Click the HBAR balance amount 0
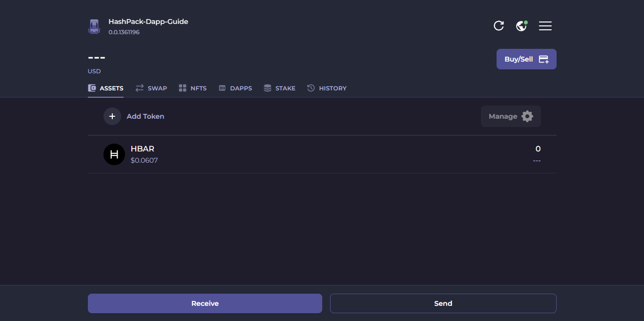The image size is (644, 321). click(x=538, y=149)
